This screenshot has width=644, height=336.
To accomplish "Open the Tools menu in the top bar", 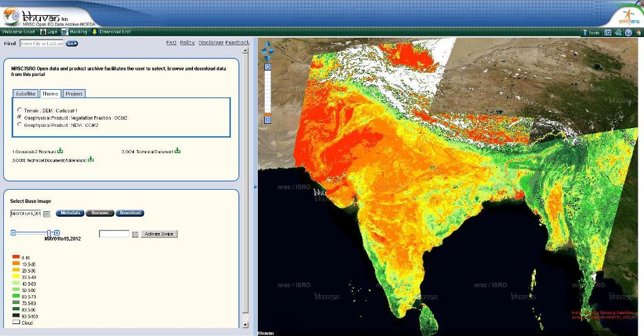I will (591, 33).
